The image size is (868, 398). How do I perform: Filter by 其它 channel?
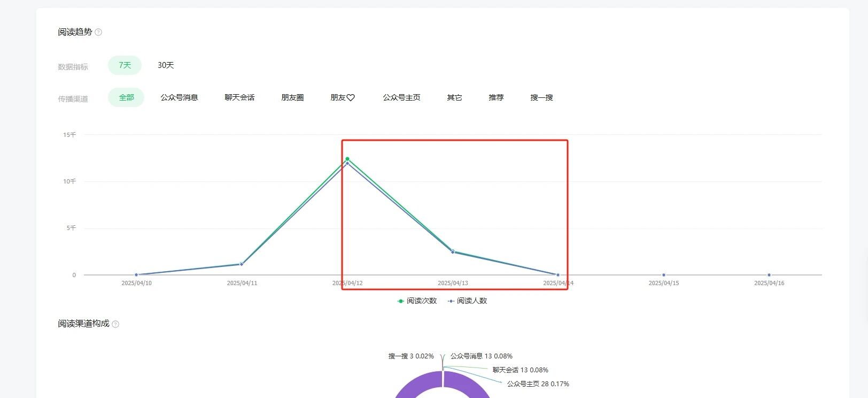454,97
